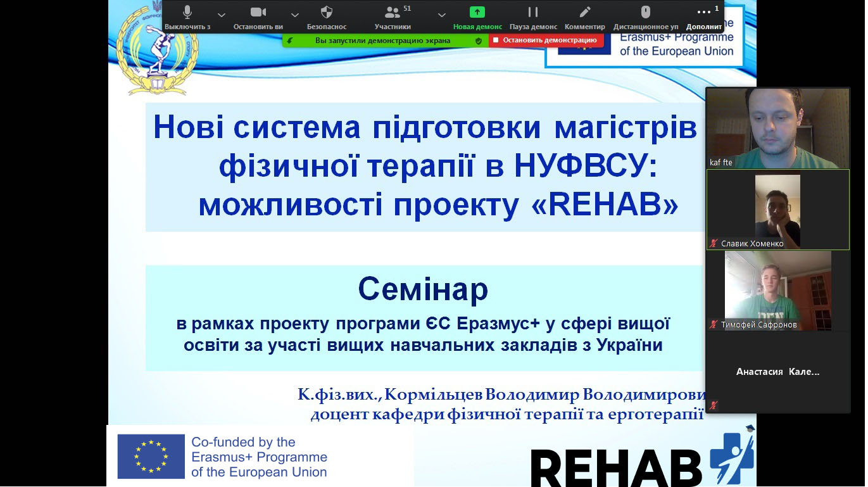This screenshot has width=868, height=487.
Task: Click muted mic icon in Анастасия tile
Action: tap(714, 405)
